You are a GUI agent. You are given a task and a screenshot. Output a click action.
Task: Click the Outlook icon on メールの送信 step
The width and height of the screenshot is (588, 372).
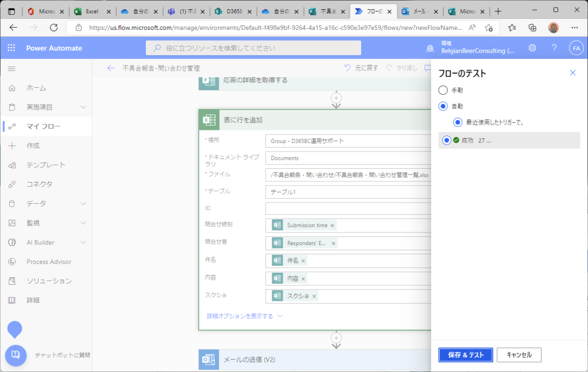click(208, 359)
